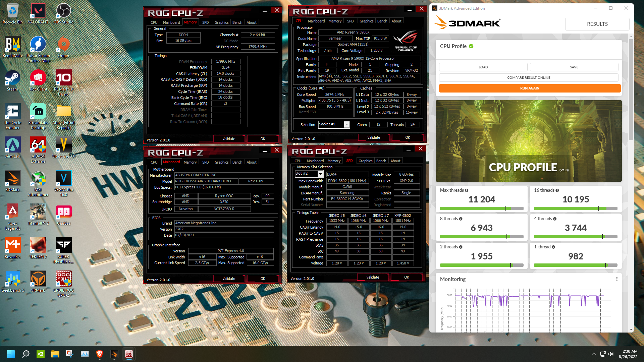Screen dimensions: 644x362
Task: Click the Max threads score bar
Action: pyautogui.click(x=482, y=208)
